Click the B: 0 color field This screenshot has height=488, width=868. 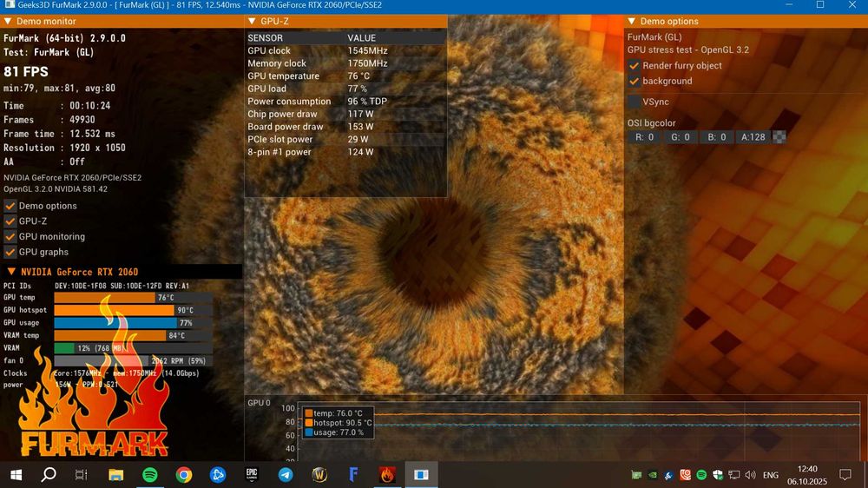click(x=716, y=137)
